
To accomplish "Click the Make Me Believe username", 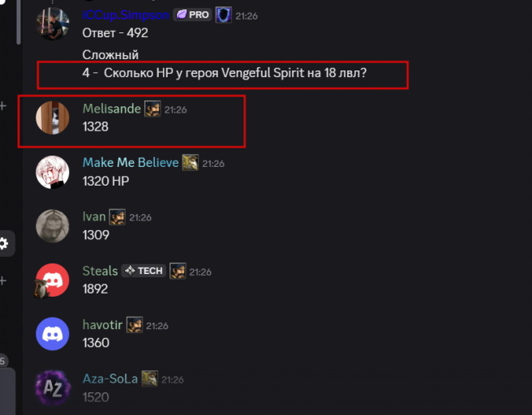I will pyautogui.click(x=131, y=163).
